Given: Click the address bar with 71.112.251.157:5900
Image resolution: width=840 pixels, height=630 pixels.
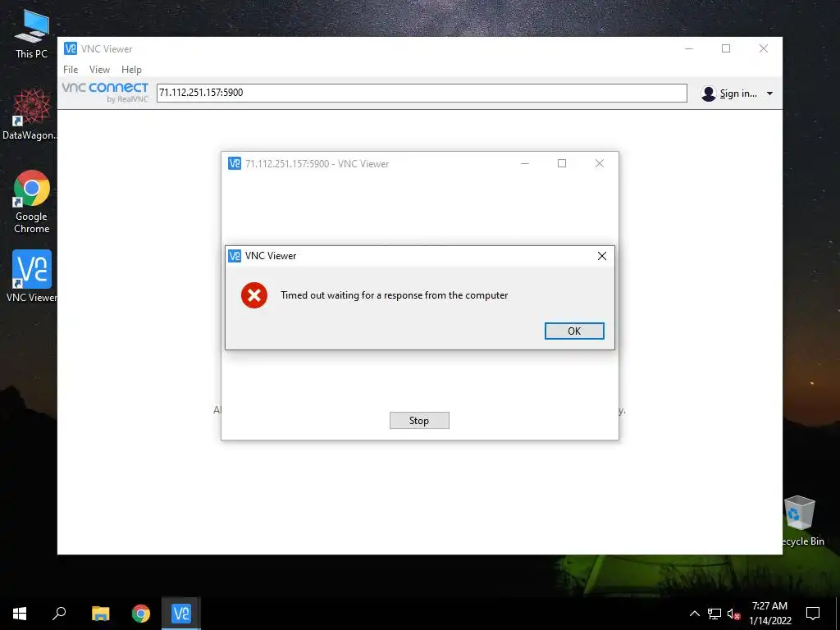Looking at the screenshot, I should tap(422, 93).
